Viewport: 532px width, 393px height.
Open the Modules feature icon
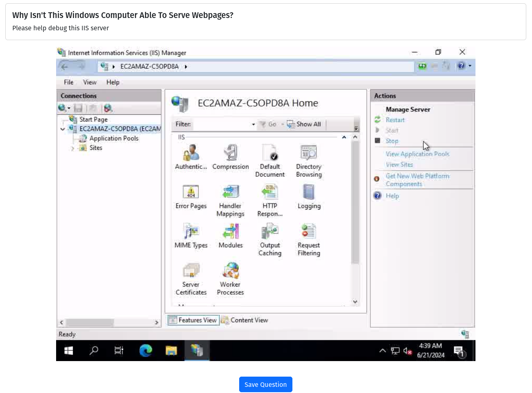(x=231, y=236)
